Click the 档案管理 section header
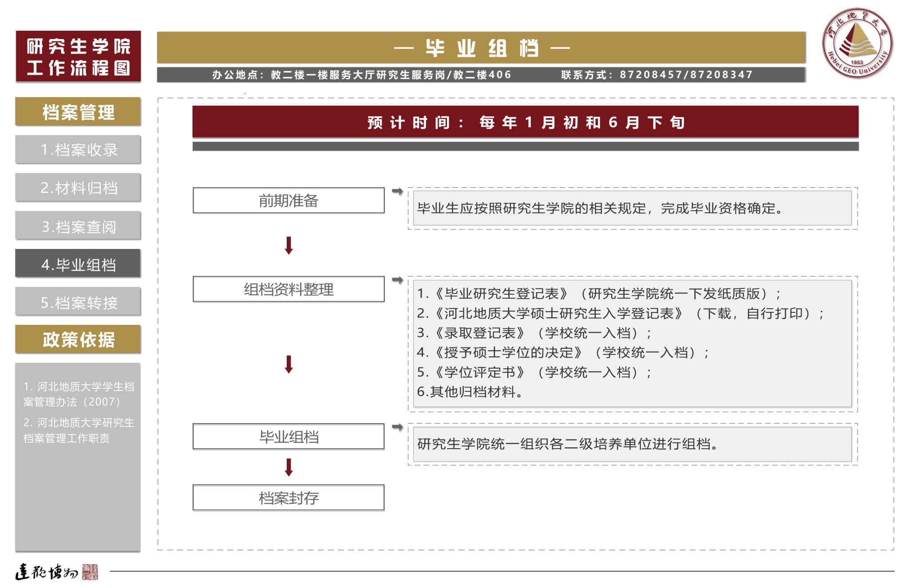The width and height of the screenshot is (909, 588). point(78,112)
